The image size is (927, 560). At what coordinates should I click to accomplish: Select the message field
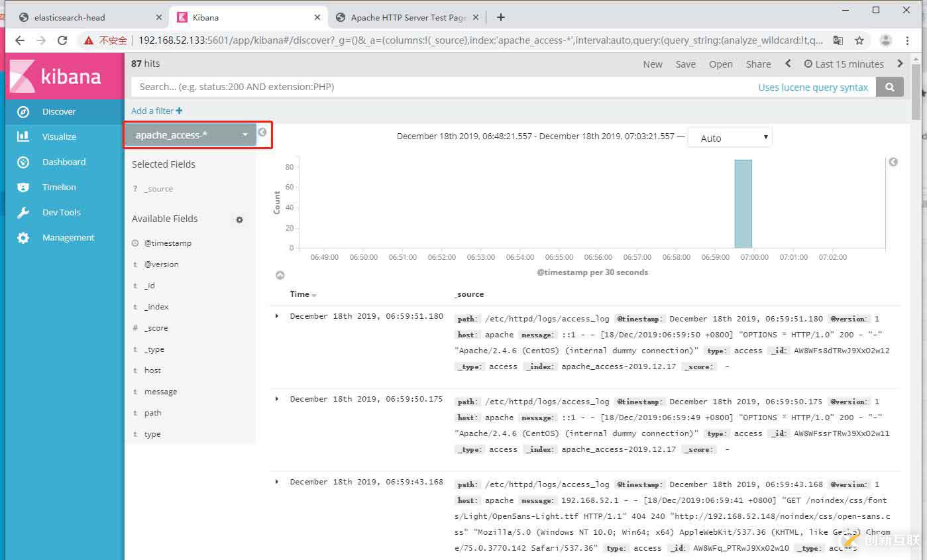(x=160, y=392)
